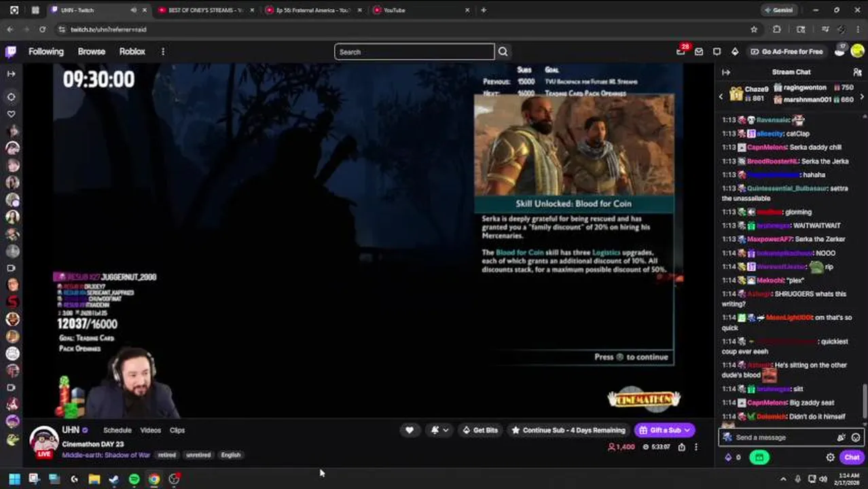
Task: Open notification bell dropdown for UHN
Action: pyautogui.click(x=439, y=430)
